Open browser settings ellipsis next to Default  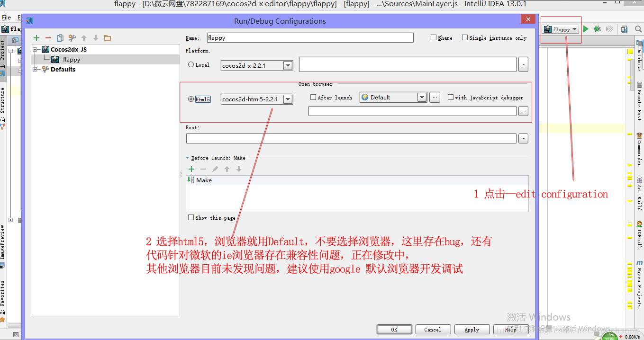coord(435,97)
